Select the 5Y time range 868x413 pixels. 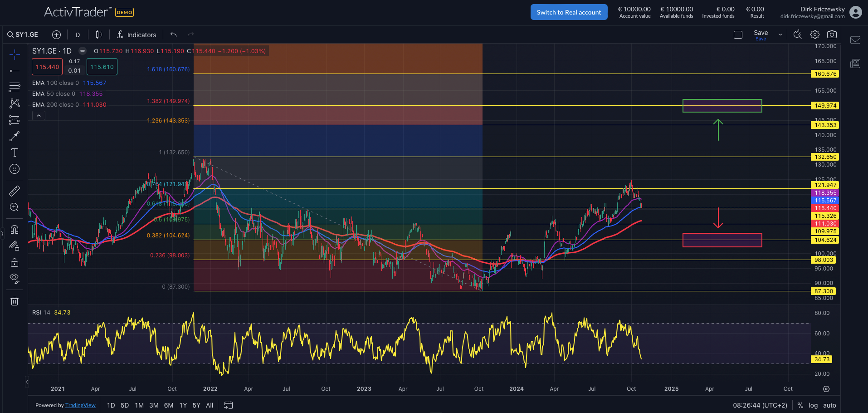pos(196,405)
